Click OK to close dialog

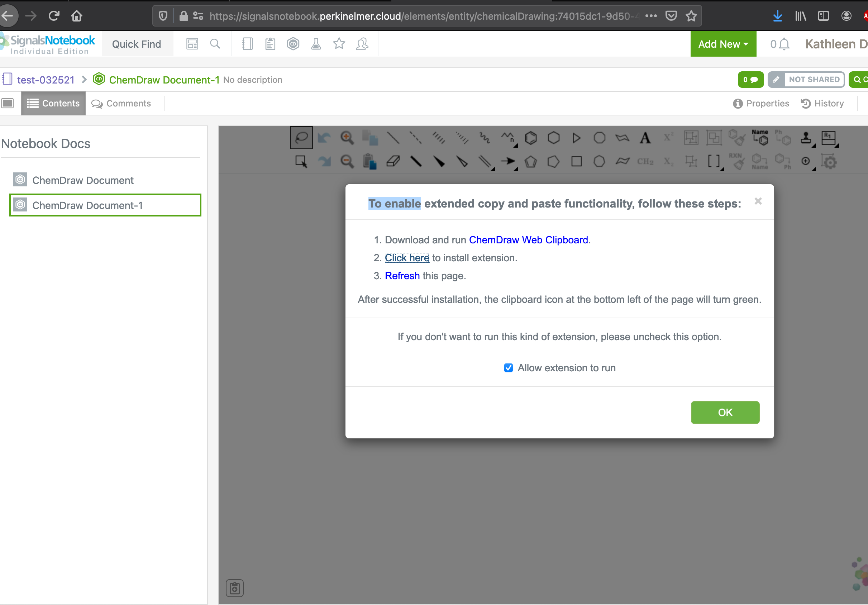pos(725,412)
